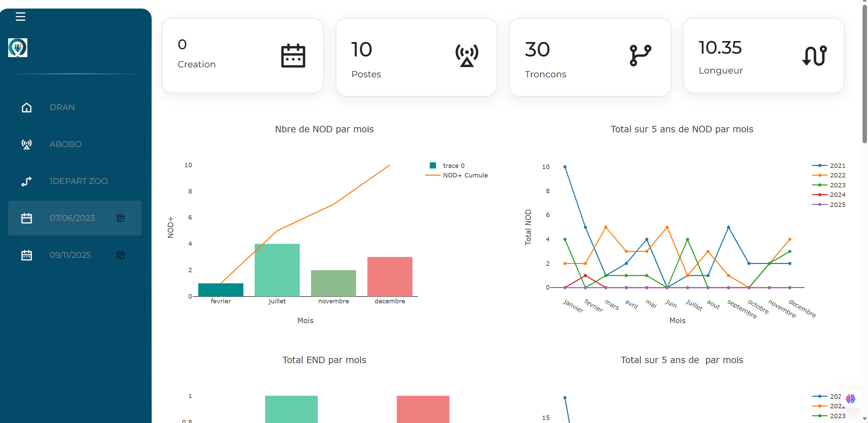Viewport: 868px width, 423px height.
Task: Click the branch icon on the Troncons card
Action: (x=639, y=54)
